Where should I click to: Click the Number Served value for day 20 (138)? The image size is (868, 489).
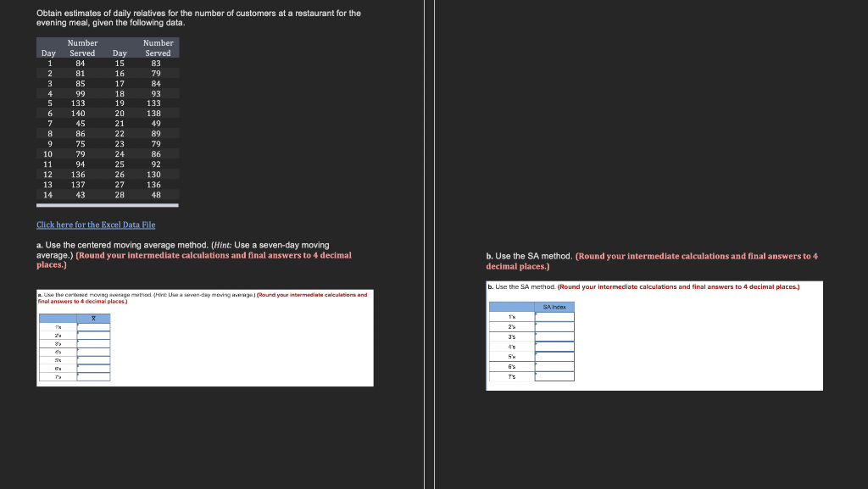tap(154, 114)
